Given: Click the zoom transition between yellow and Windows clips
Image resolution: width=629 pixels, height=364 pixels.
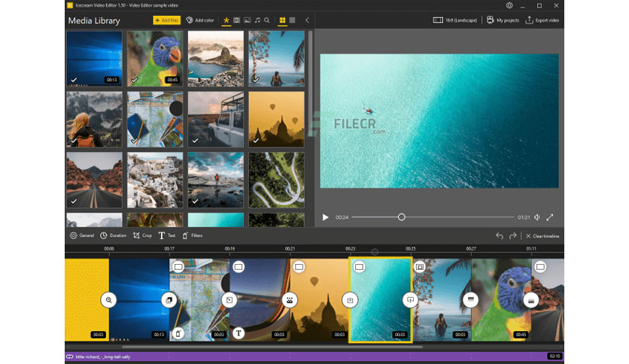Looking at the screenshot, I should [x=108, y=300].
